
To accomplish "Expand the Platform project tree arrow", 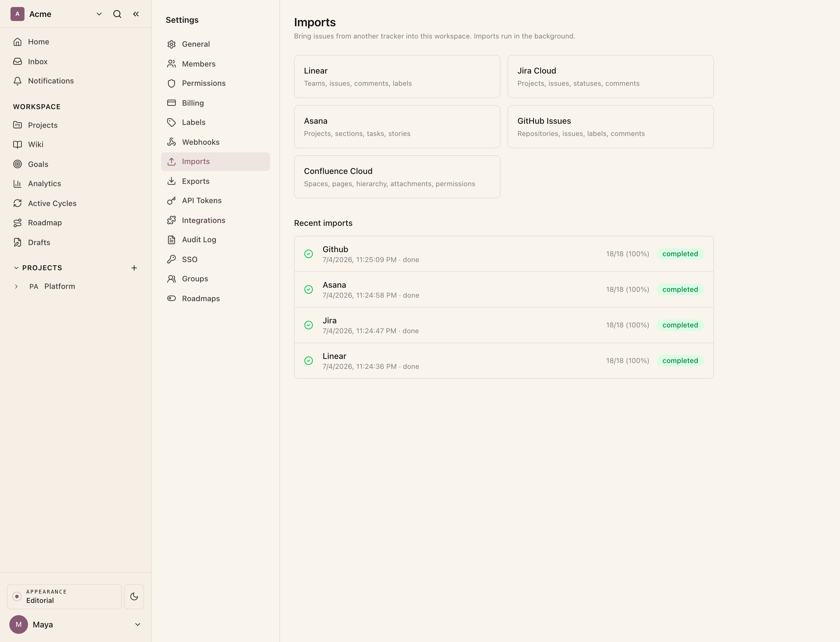I will (16, 287).
